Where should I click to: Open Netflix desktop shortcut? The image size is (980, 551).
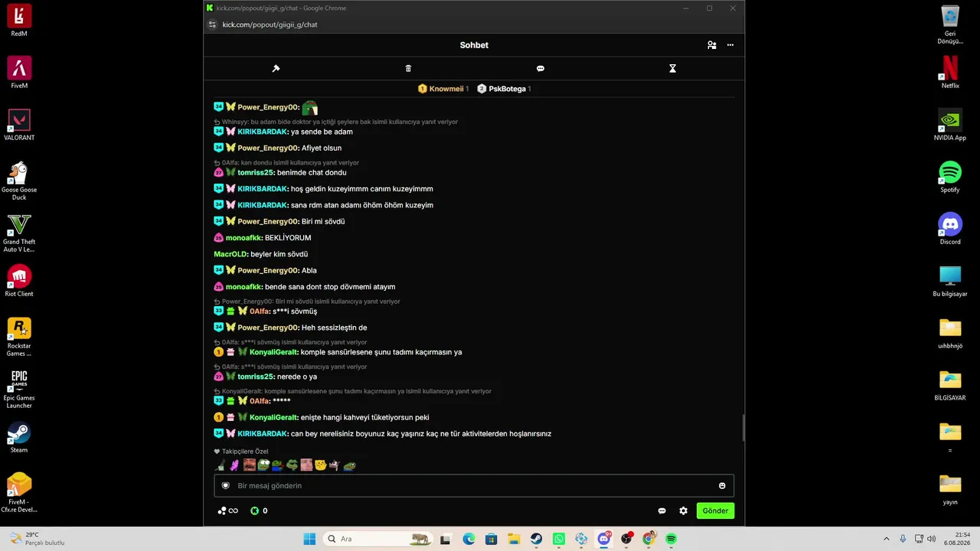[x=950, y=73]
